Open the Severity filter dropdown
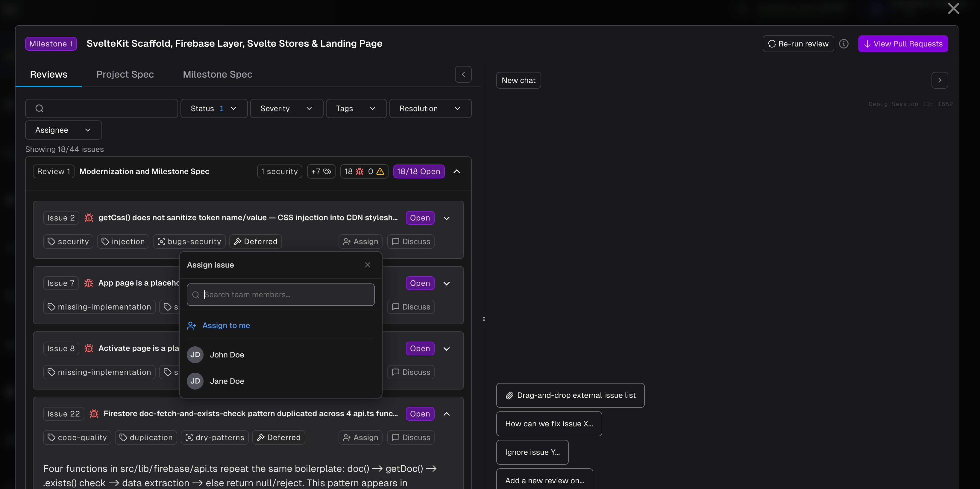 [286, 108]
